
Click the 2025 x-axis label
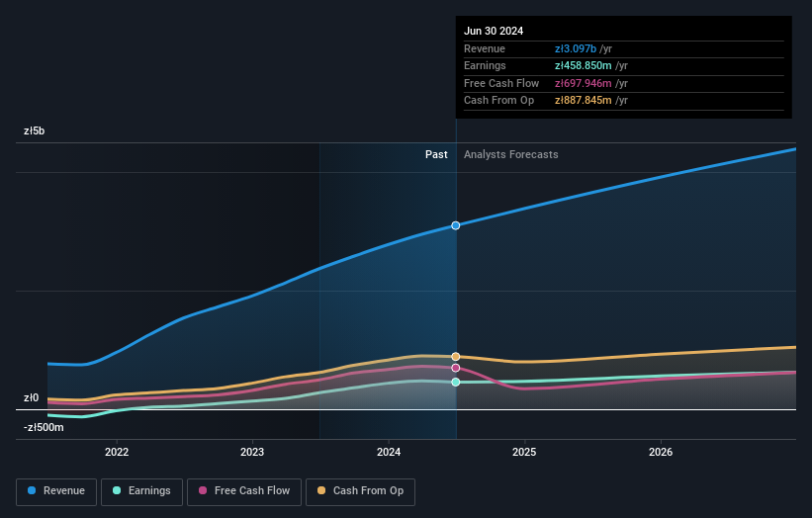pyautogui.click(x=524, y=452)
